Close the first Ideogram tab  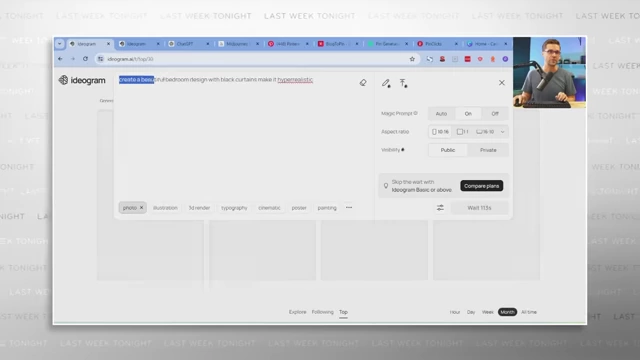point(108,44)
